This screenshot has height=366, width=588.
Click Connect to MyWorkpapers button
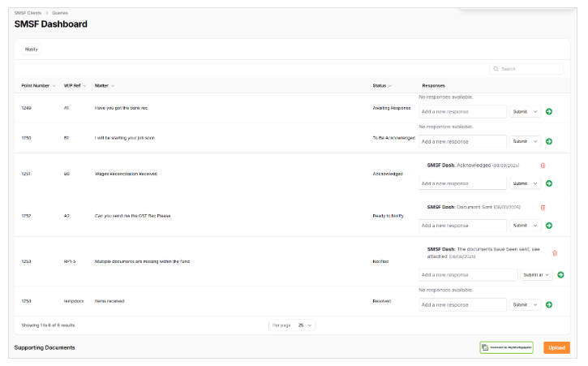(x=506, y=347)
